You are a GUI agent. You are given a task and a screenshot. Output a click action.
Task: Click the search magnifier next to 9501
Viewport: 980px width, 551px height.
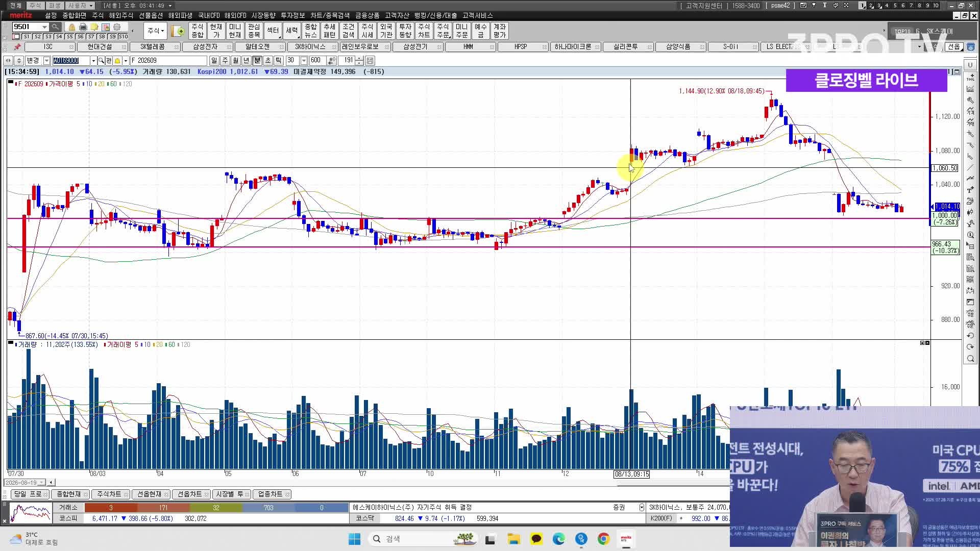tap(55, 27)
